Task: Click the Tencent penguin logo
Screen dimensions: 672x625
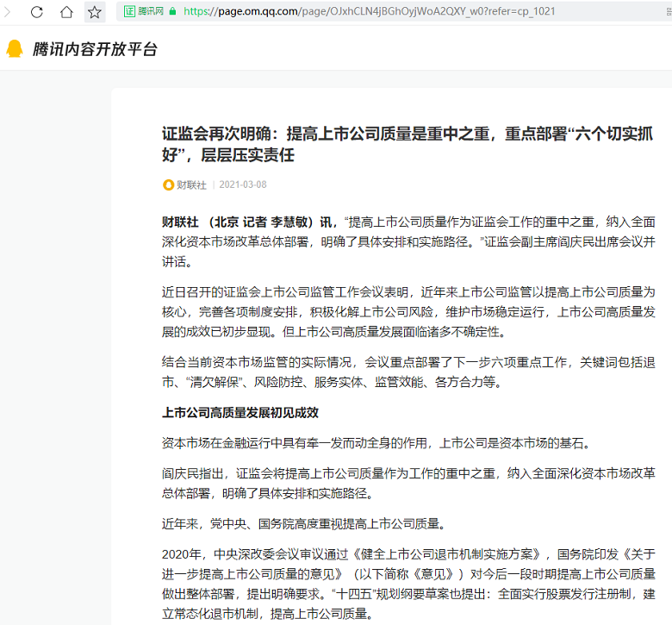Action: pyautogui.click(x=15, y=49)
